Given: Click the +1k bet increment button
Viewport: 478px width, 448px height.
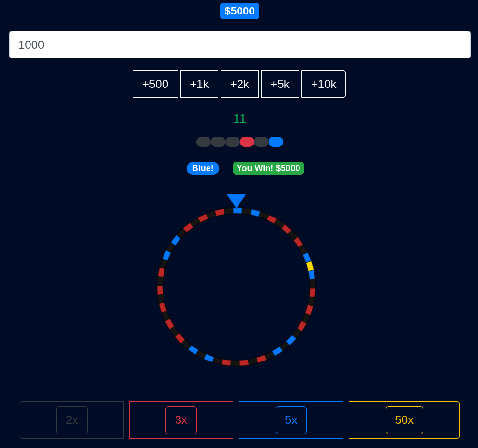Looking at the screenshot, I should tap(199, 84).
